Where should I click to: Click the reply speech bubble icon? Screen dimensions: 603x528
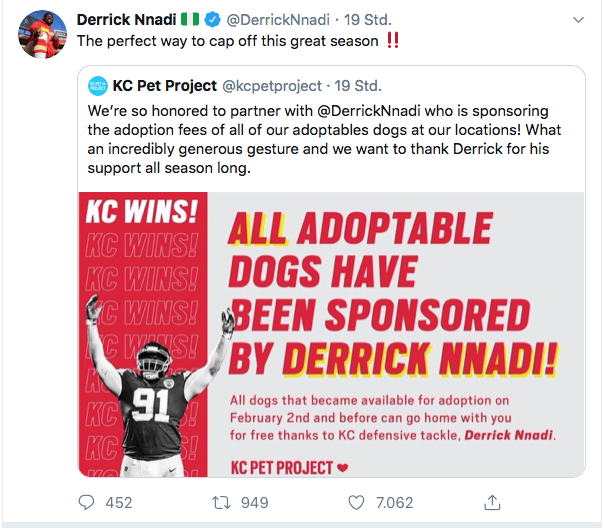tap(86, 502)
